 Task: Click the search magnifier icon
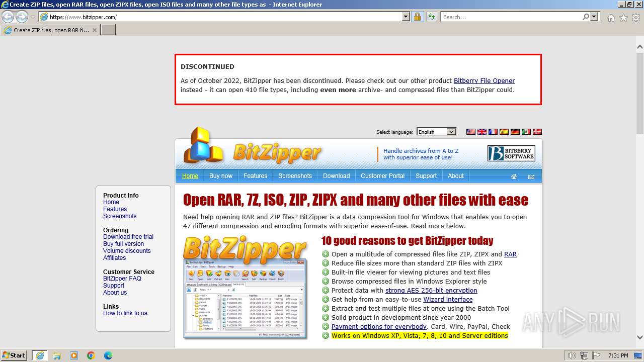pos(586,17)
